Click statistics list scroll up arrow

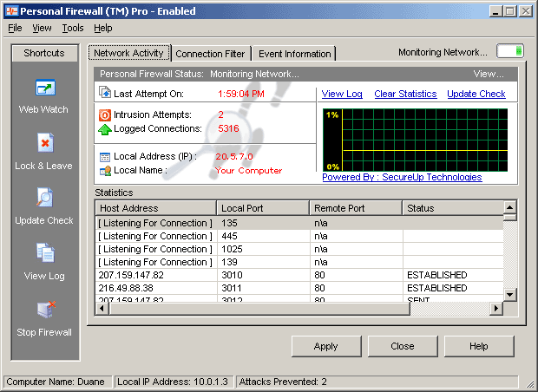510,207
